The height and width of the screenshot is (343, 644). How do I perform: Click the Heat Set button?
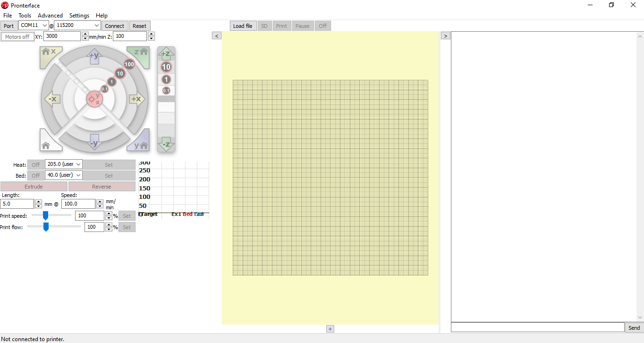click(x=109, y=165)
